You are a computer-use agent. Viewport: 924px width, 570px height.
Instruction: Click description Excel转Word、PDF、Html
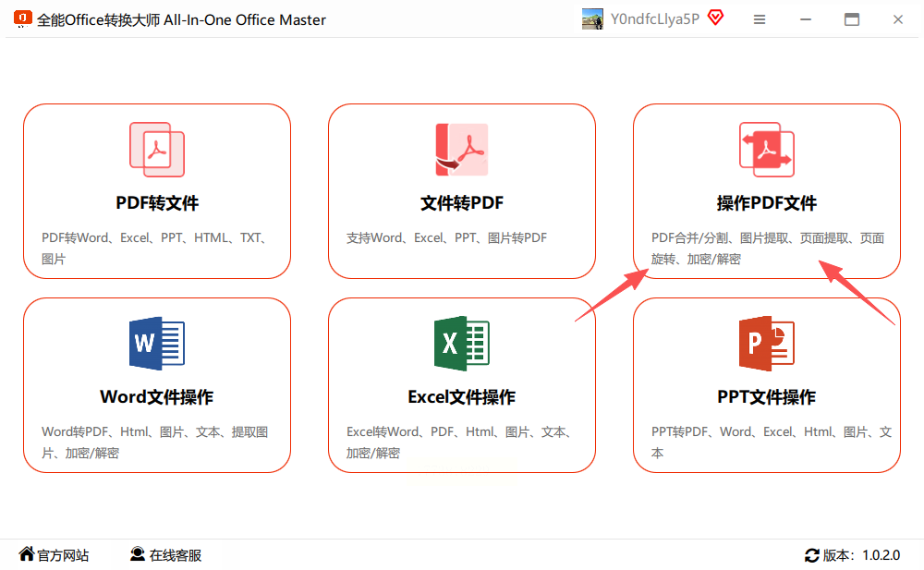(x=458, y=443)
